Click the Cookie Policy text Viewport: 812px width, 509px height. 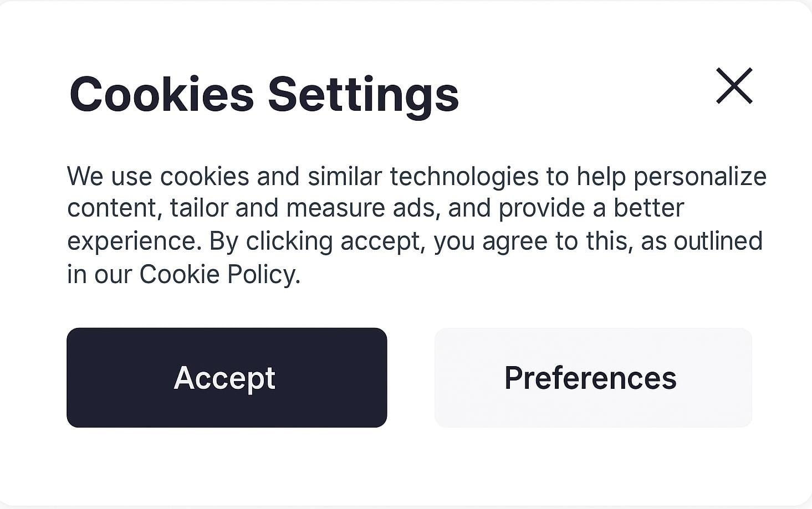click(x=219, y=274)
